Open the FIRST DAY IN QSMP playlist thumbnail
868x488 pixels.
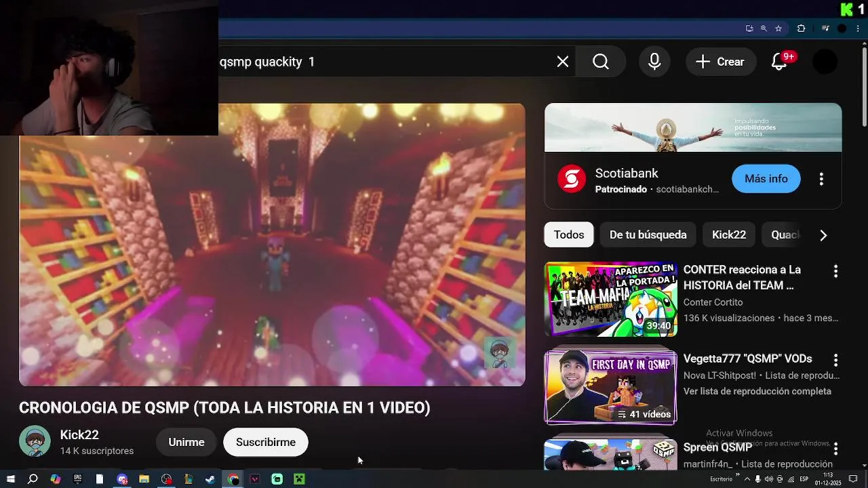pos(611,386)
